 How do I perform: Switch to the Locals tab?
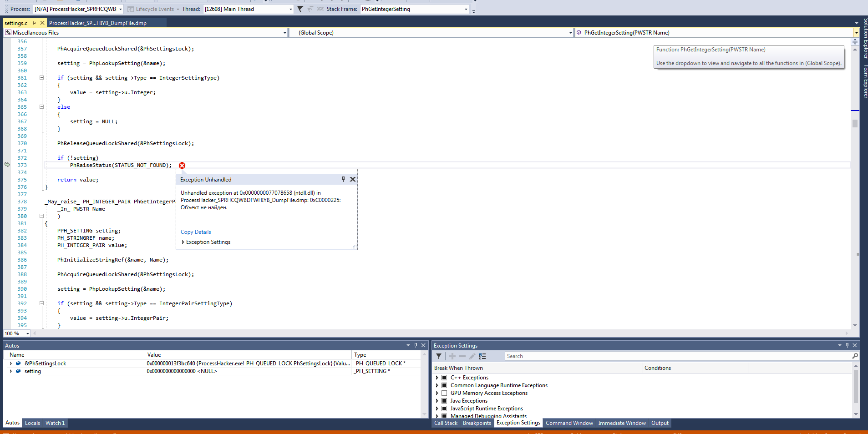pos(32,423)
